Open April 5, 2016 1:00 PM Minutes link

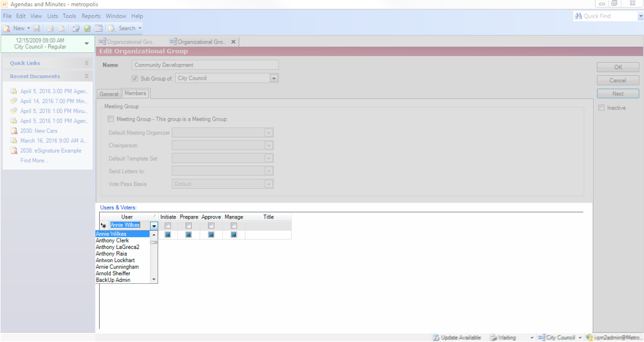point(54,111)
